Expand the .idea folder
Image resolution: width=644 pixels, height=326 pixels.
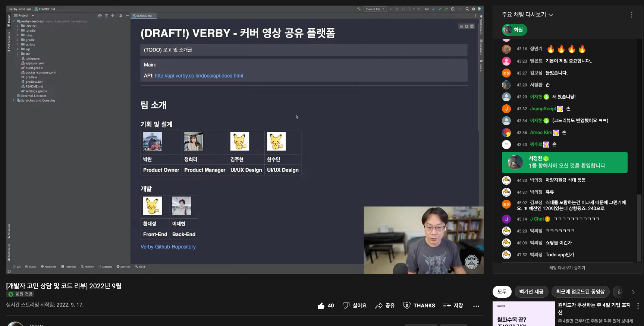coord(18,35)
